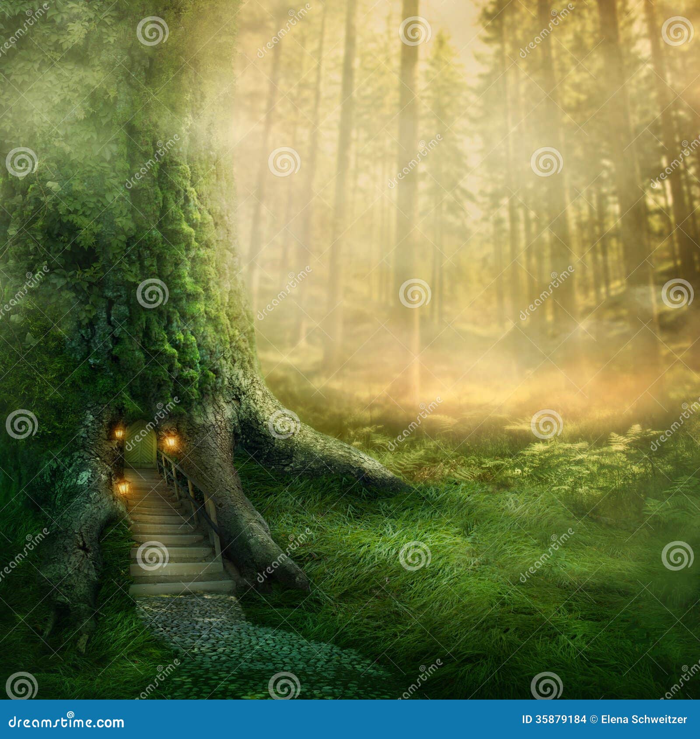700x739 pixels.
Task: Click the glowing lantern left of the door
Action: (x=119, y=432)
